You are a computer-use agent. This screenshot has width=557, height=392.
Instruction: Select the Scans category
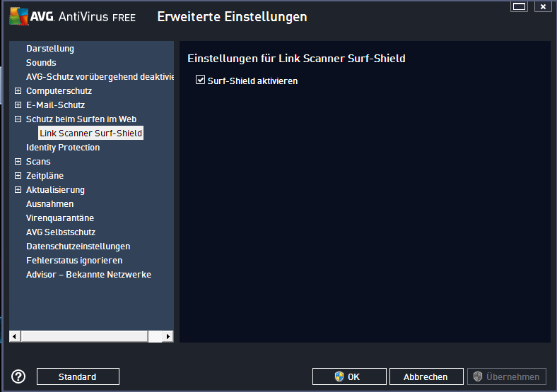point(38,162)
